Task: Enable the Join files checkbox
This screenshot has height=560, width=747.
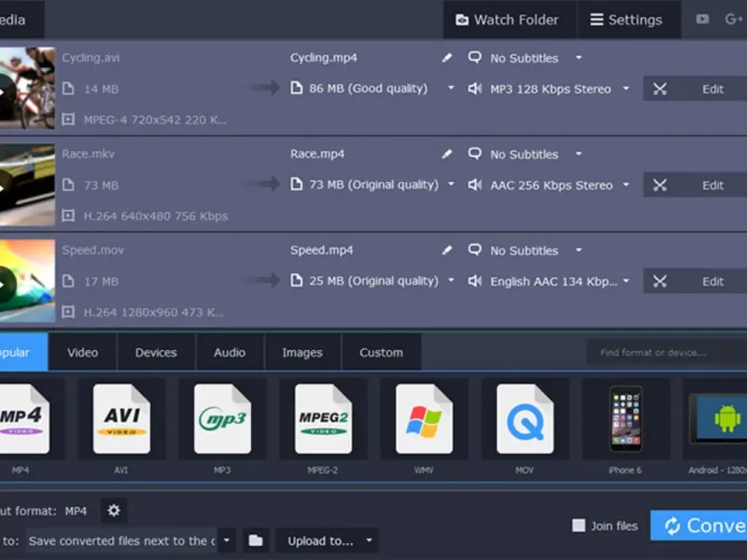Action: (578, 525)
